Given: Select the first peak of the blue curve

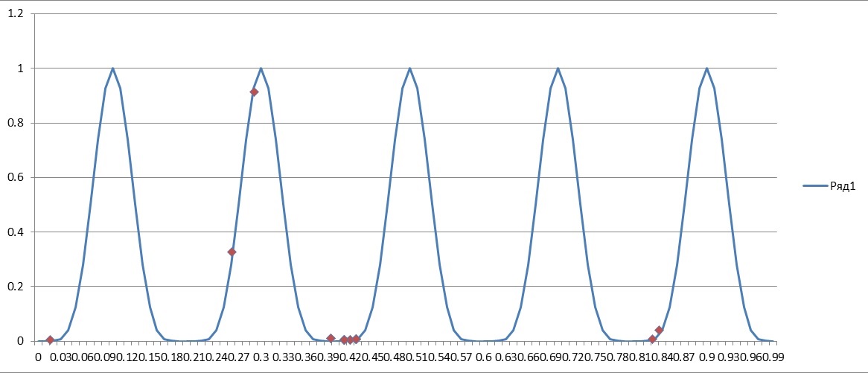Looking at the screenshot, I should point(112,68).
